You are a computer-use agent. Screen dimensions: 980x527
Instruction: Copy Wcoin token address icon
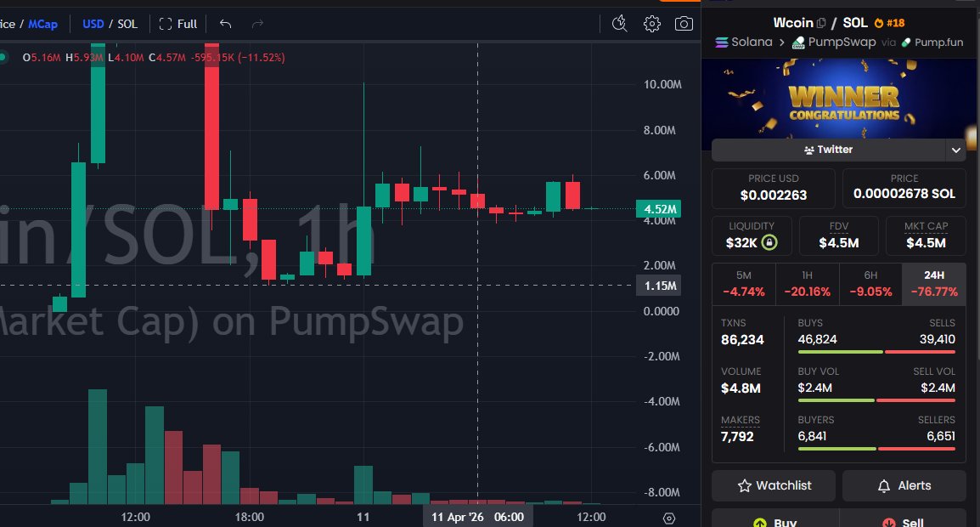coord(821,23)
